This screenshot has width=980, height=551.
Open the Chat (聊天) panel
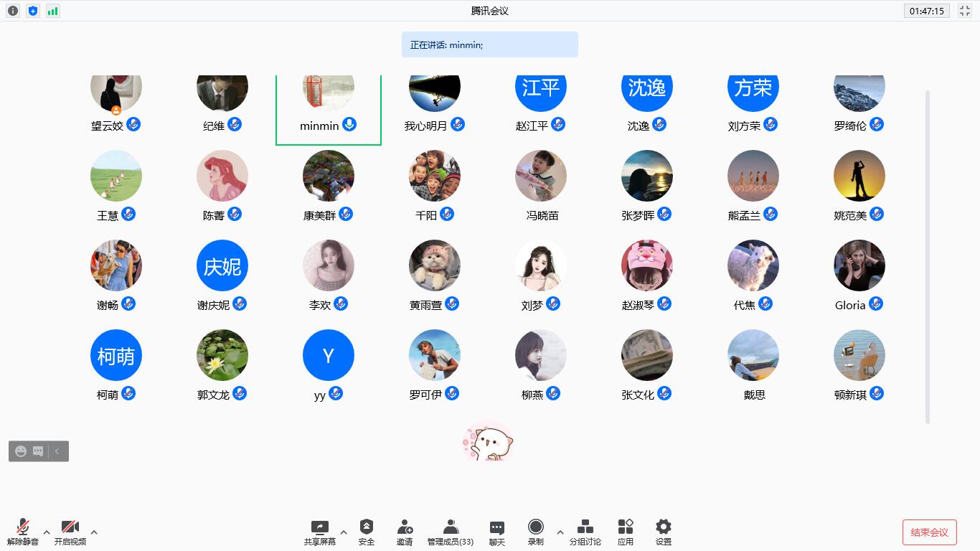(x=496, y=532)
